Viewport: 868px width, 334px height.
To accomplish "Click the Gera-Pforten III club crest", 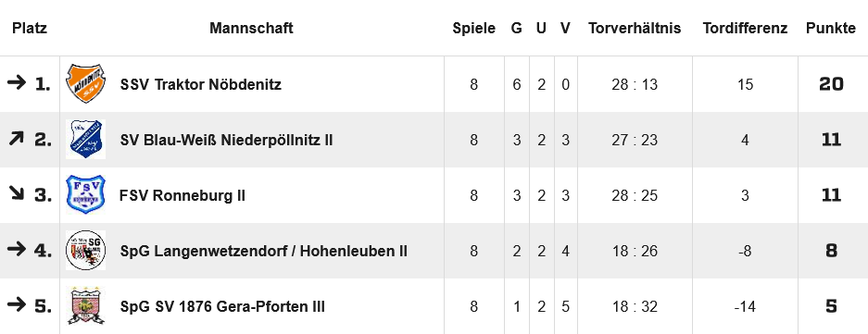I will pyautogui.click(x=85, y=305).
